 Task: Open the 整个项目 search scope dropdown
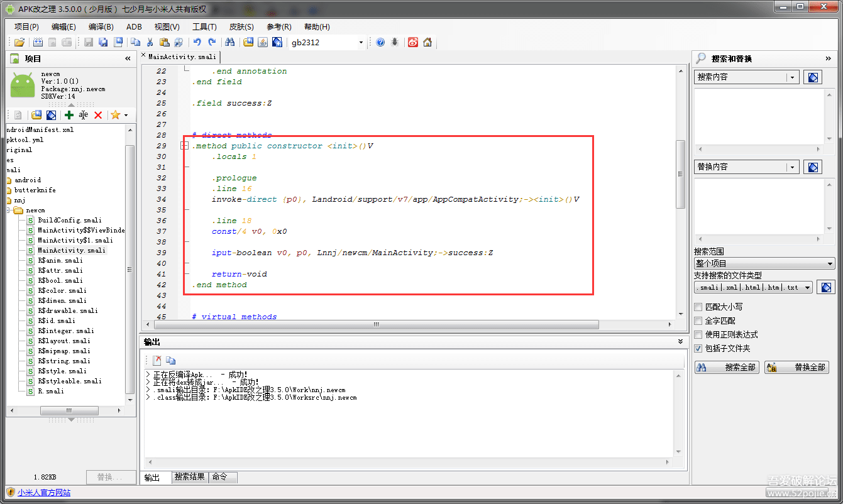coord(830,263)
